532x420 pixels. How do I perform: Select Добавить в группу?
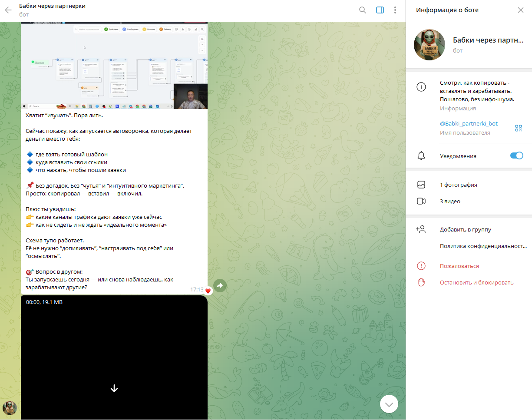(x=465, y=230)
